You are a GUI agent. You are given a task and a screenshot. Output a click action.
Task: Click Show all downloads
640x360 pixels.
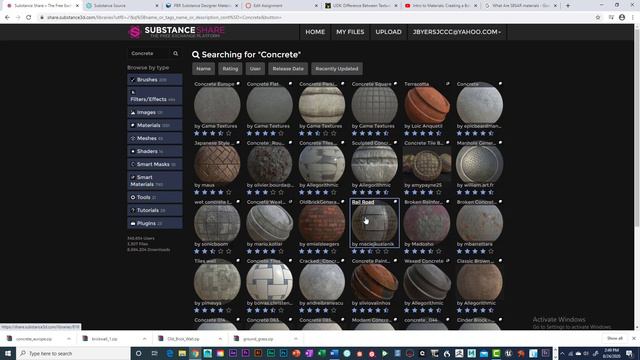tap(615, 338)
